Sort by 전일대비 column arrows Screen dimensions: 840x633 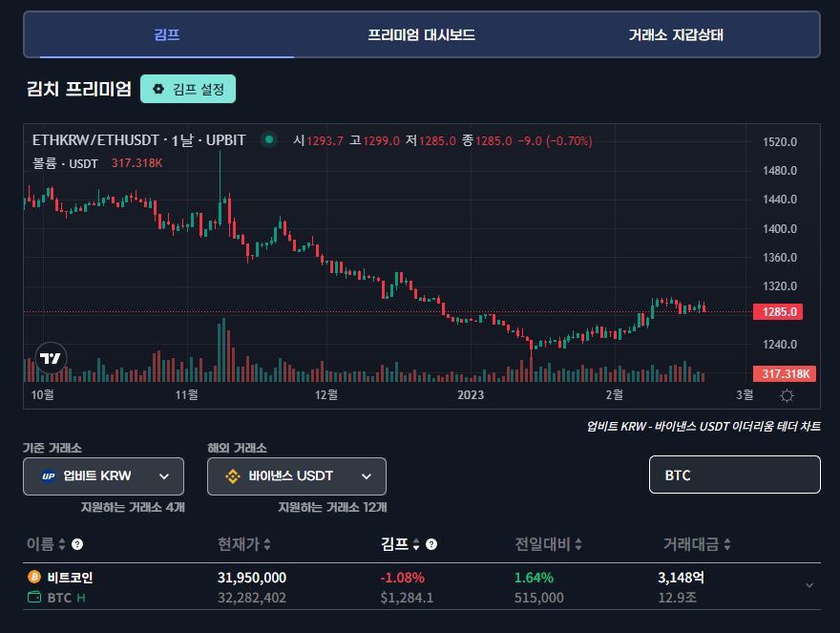click(578, 544)
